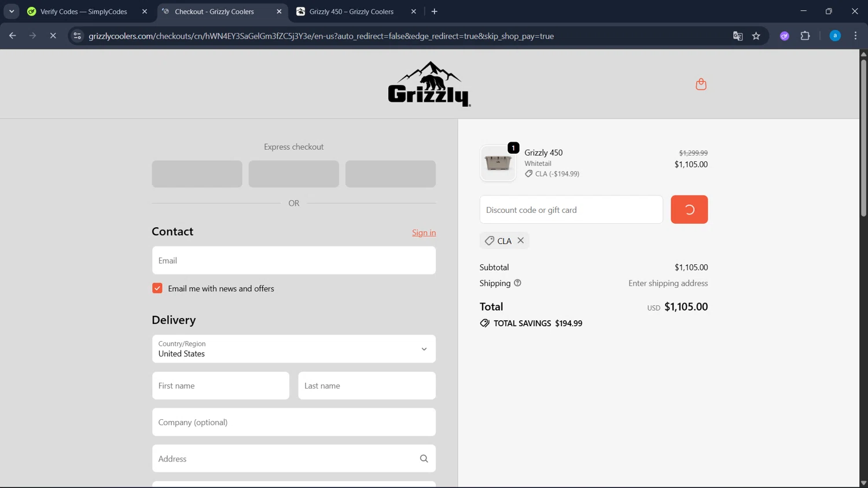Bookmark this page with star icon
Viewport: 868px width, 488px height.
(x=756, y=36)
